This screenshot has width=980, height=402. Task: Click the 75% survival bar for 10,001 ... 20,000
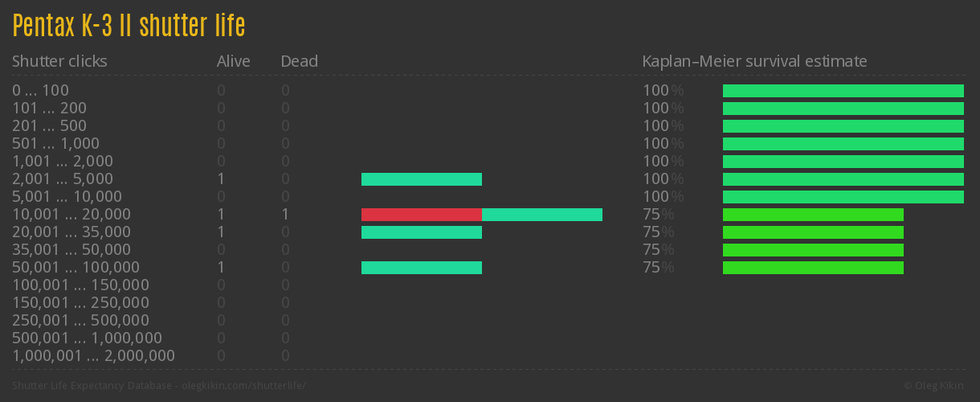coord(813,215)
